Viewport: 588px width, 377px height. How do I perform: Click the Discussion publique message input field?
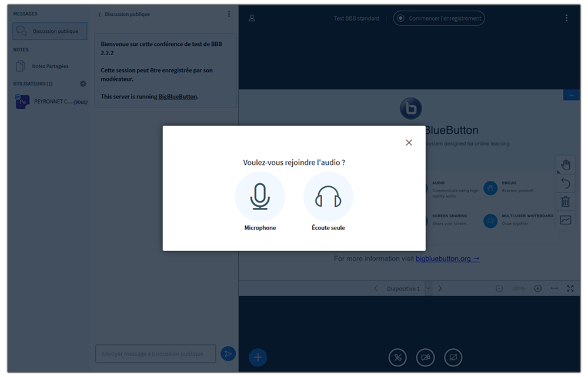click(x=155, y=354)
